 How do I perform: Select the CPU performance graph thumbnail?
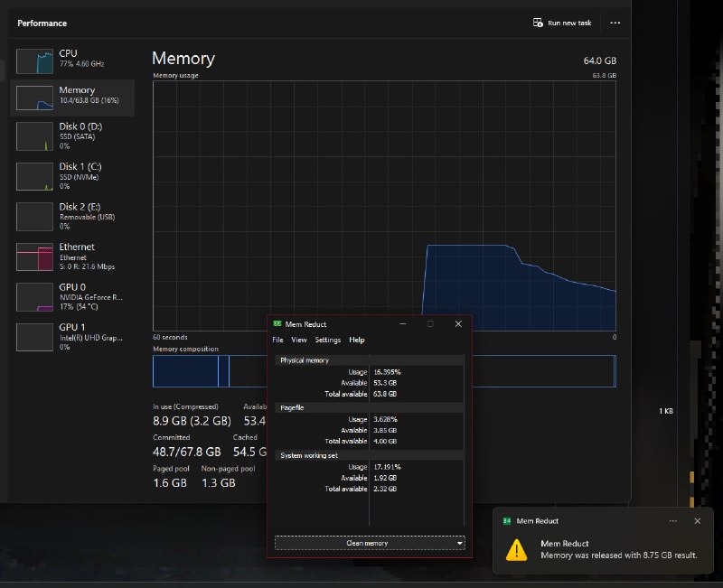coord(36,61)
